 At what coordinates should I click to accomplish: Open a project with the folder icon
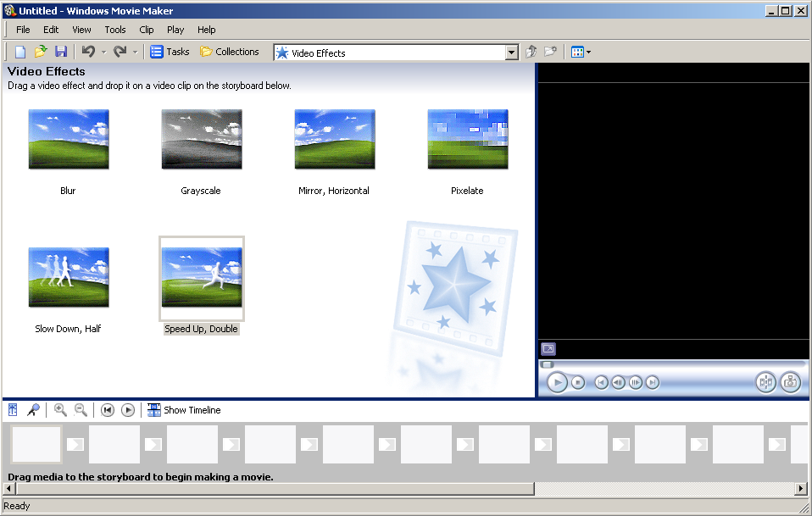tap(41, 52)
